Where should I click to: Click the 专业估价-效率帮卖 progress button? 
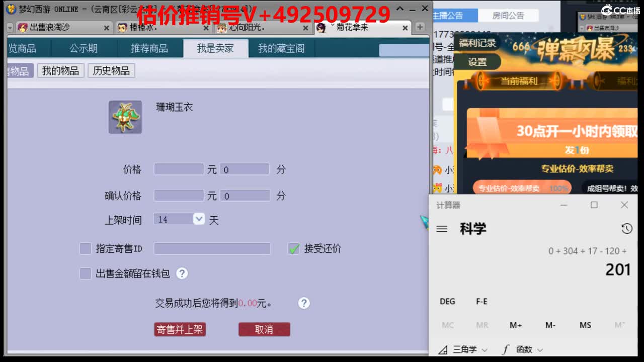click(522, 189)
